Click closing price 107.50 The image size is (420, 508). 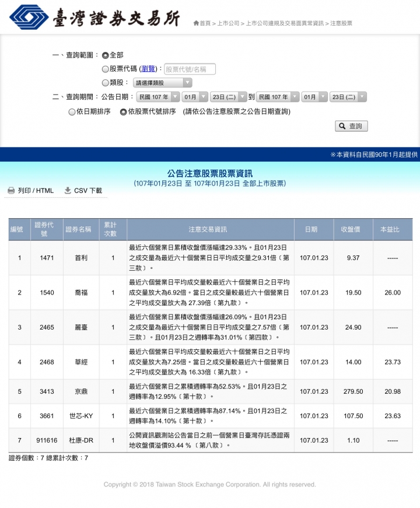[353, 416]
